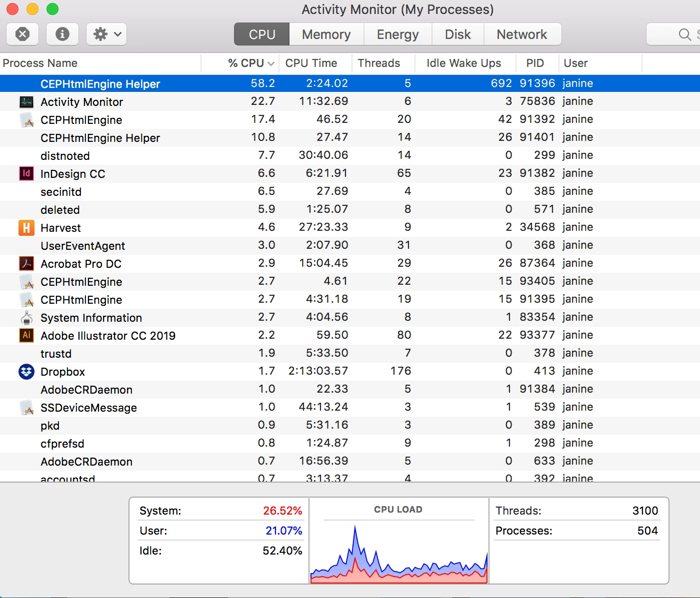Screen dimensions: 700x598
Task: Open the Energy tab
Action: 398,34
